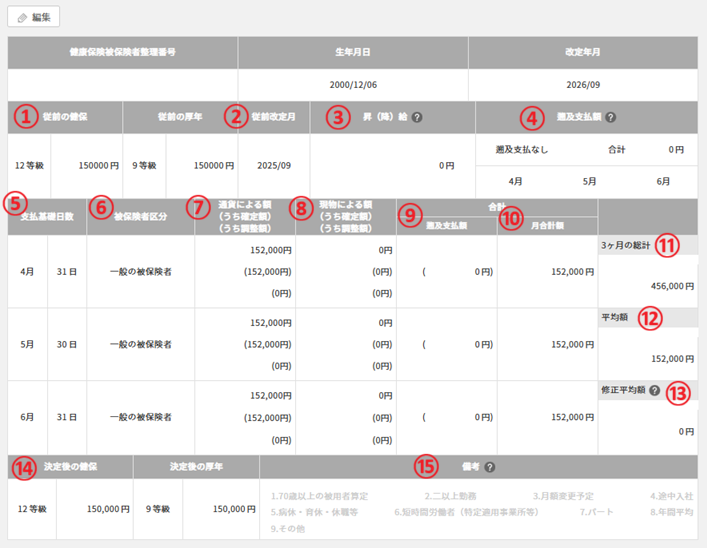Click 遡及支払なし text
This screenshot has height=548, width=707.
click(x=522, y=150)
